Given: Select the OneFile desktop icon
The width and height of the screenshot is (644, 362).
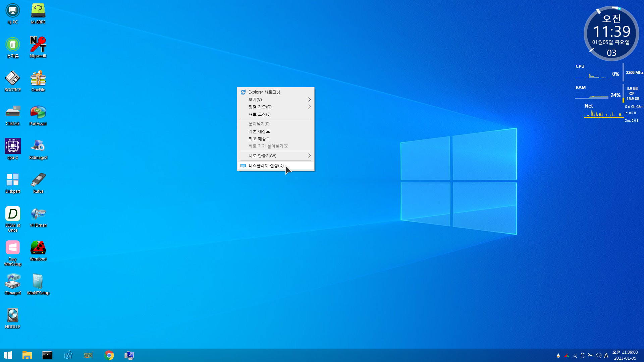Looking at the screenshot, I should 38,81.
